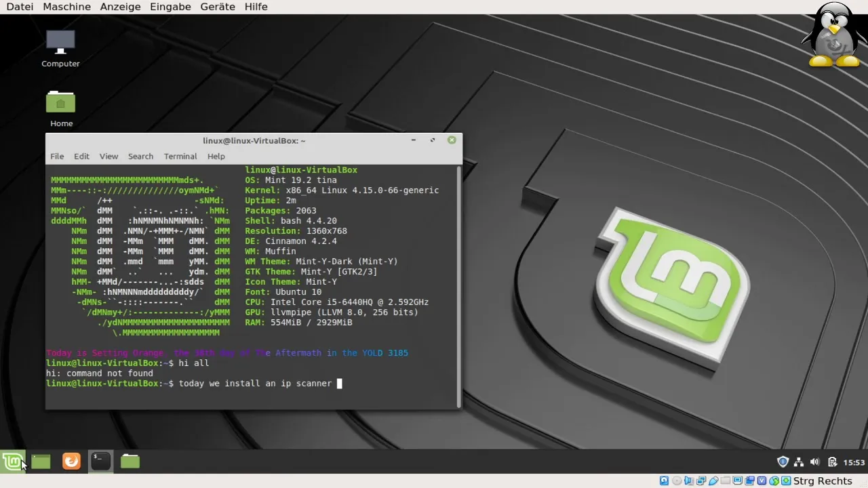The image size is (868, 488).
Task: Open the terminal Help menu
Action: 216,157
